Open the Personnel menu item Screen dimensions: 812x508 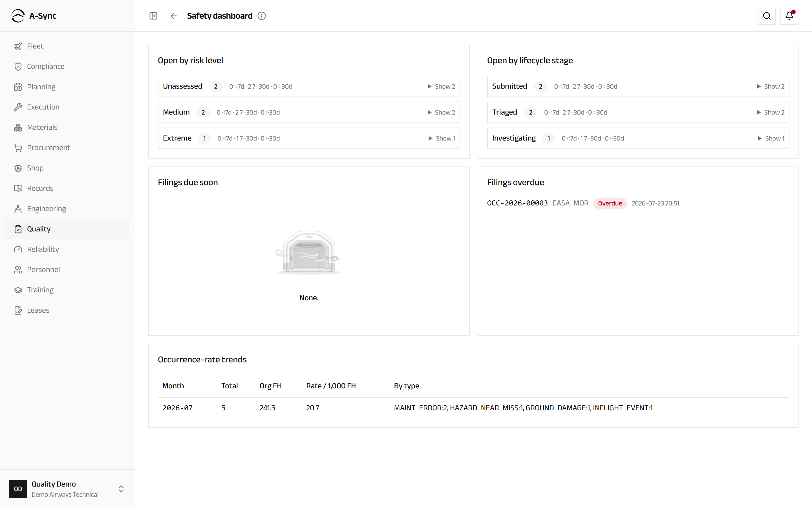click(67, 270)
